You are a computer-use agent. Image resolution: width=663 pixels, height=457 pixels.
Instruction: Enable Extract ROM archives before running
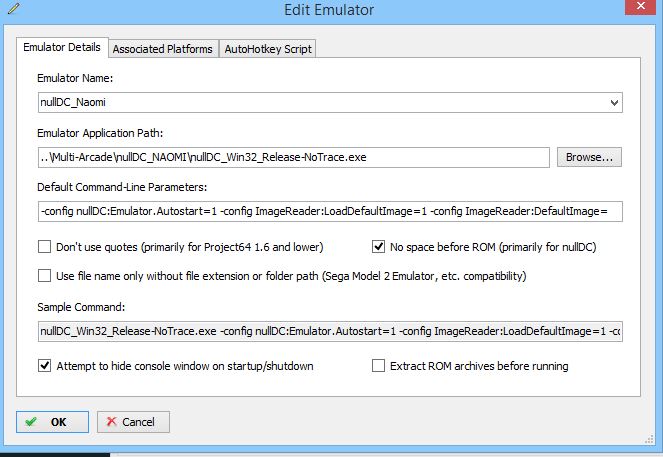tap(379, 366)
